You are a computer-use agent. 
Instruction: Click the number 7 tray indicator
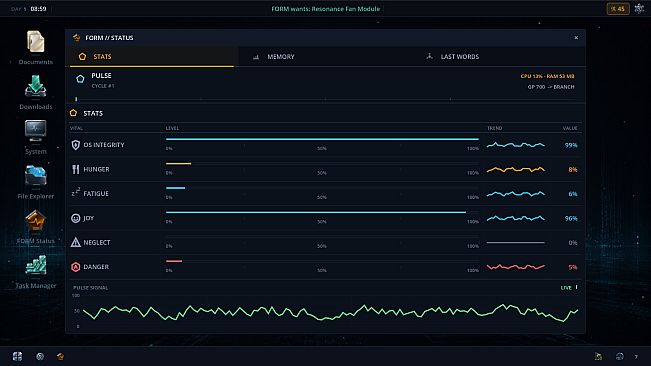click(636, 357)
